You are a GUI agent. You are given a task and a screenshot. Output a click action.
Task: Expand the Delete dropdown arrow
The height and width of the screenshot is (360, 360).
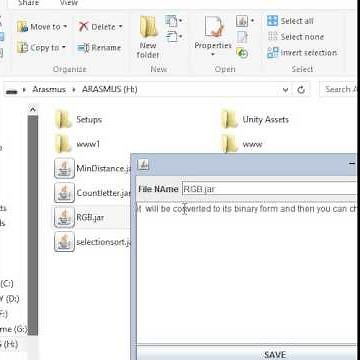tap(121, 27)
